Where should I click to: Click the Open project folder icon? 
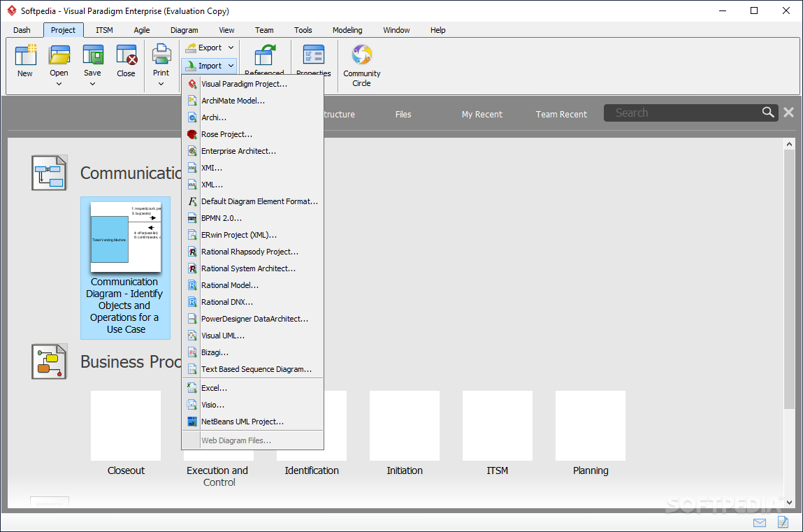pyautogui.click(x=59, y=55)
